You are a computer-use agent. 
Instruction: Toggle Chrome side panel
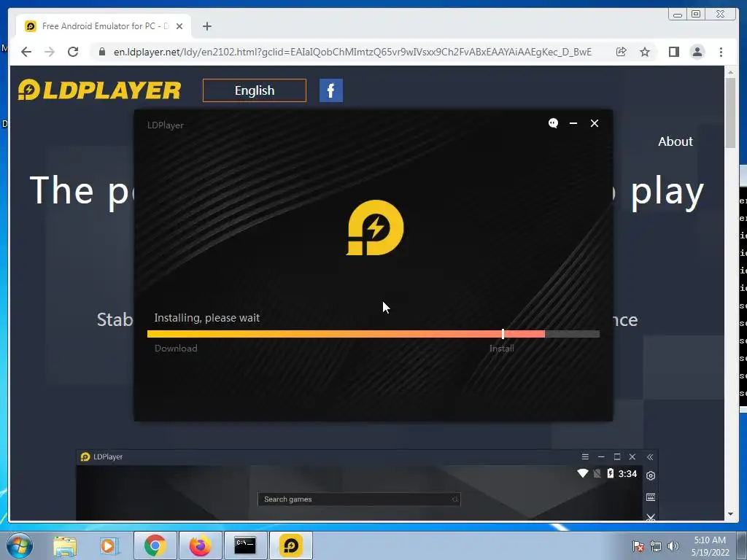[x=673, y=52]
